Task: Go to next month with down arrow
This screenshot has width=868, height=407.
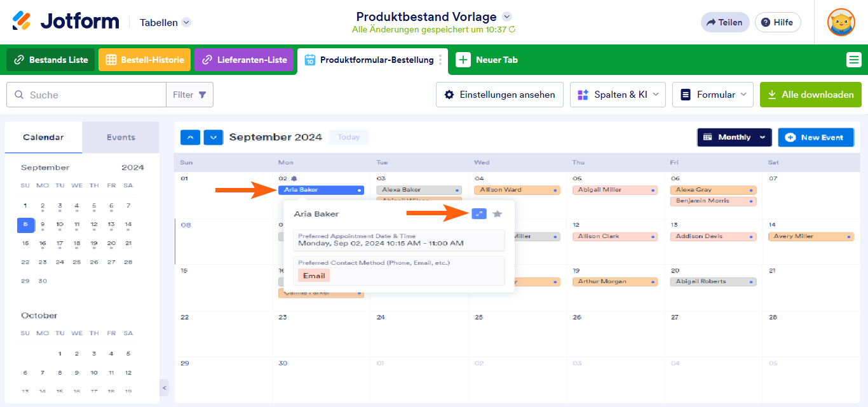Action: 214,137
